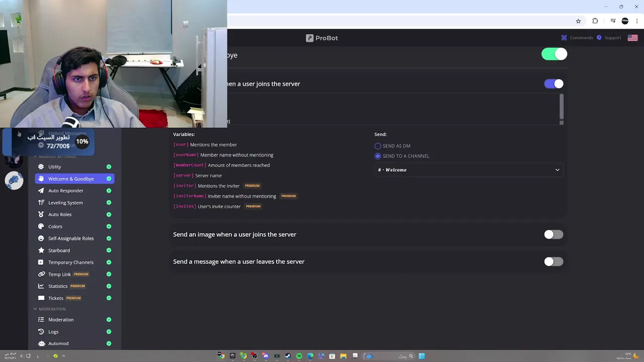Click the [userName] variable

pos(186,155)
